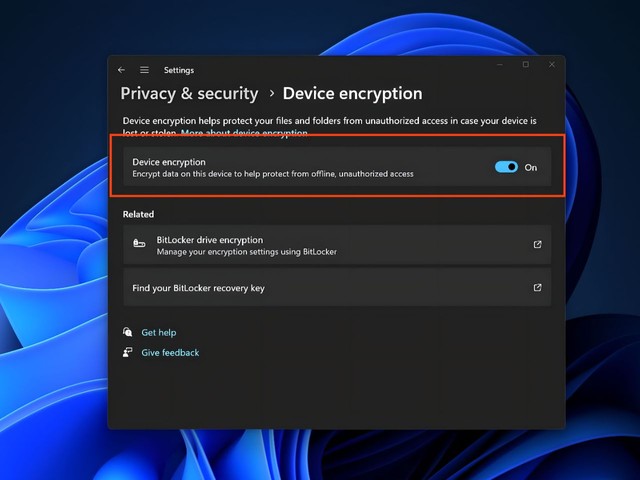The width and height of the screenshot is (640, 480).
Task: Open the hamburger navigation menu
Action: click(144, 70)
